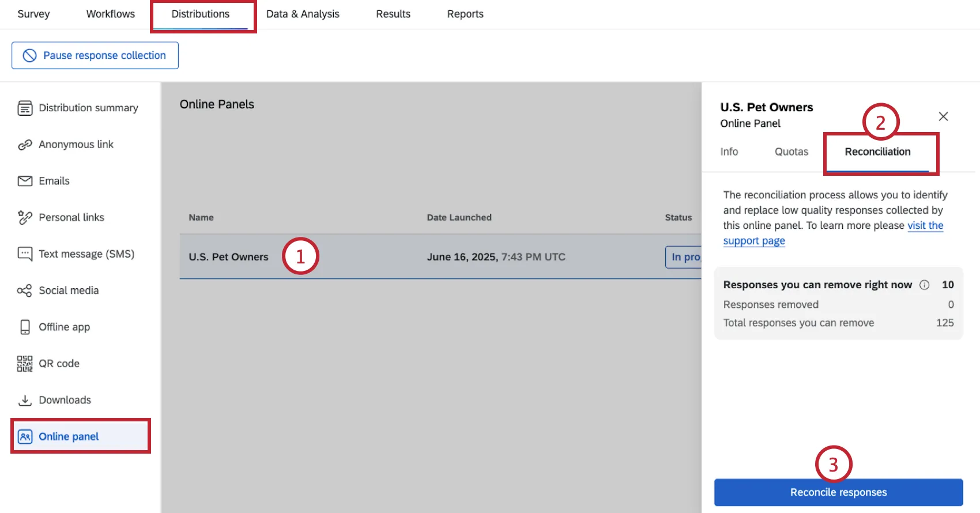
Task: Open the Workflows tab
Action: coord(111,14)
